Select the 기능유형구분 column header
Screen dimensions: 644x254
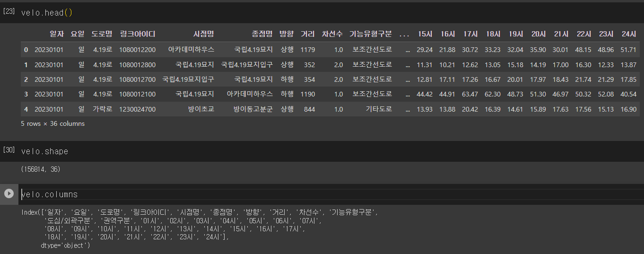[x=371, y=34]
